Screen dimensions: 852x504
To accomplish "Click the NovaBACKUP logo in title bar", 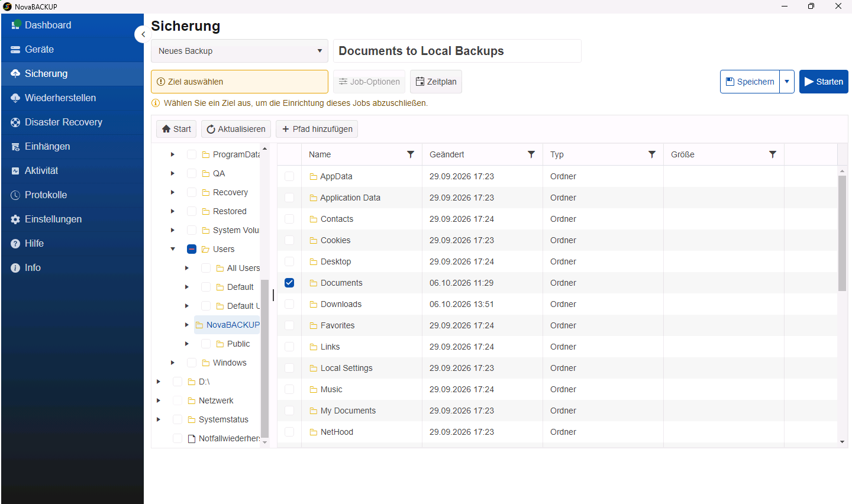I will [x=7, y=7].
